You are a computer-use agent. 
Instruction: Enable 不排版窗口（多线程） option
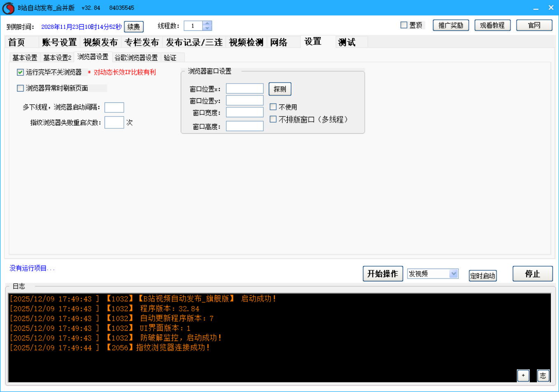273,119
